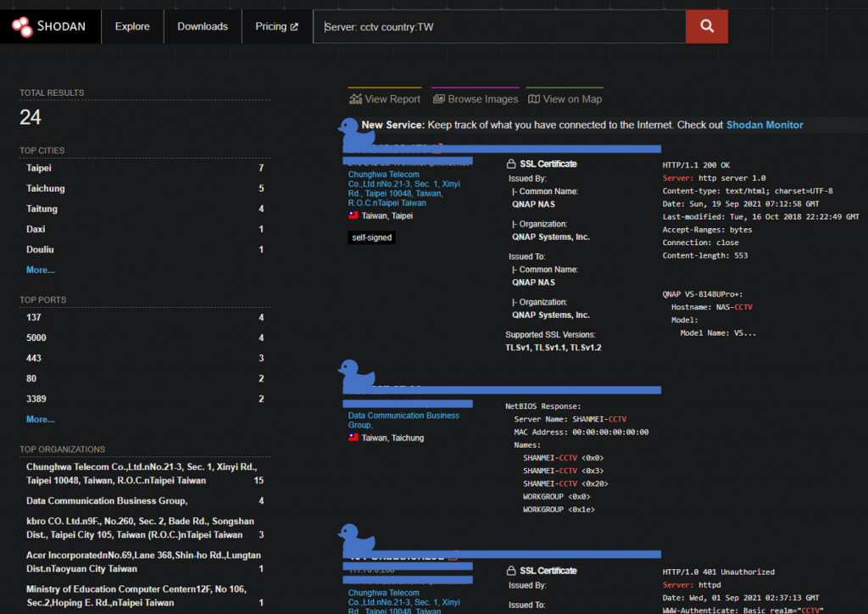This screenshot has height=614, width=868.
Task: Click the View Report chart icon
Action: tap(355, 99)
